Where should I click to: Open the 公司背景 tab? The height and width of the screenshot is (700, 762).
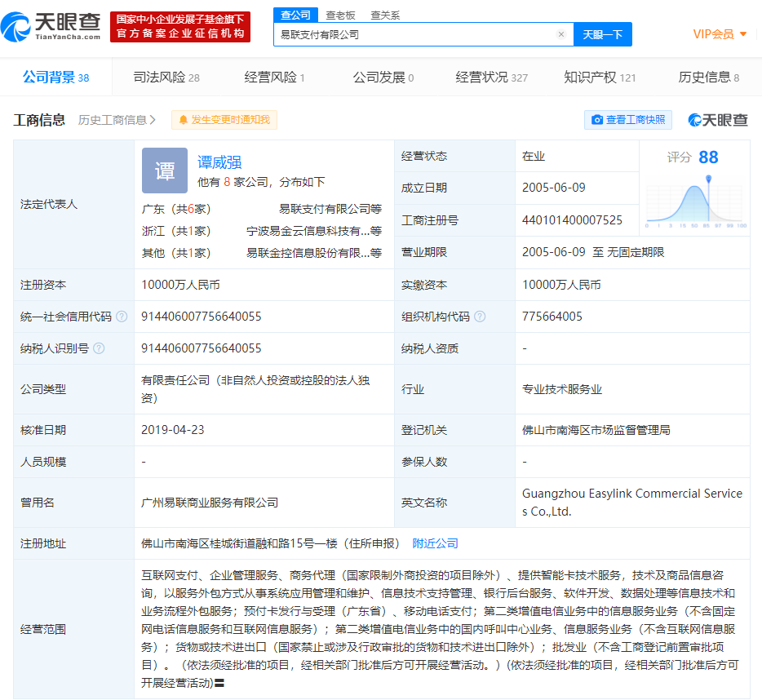56,78
